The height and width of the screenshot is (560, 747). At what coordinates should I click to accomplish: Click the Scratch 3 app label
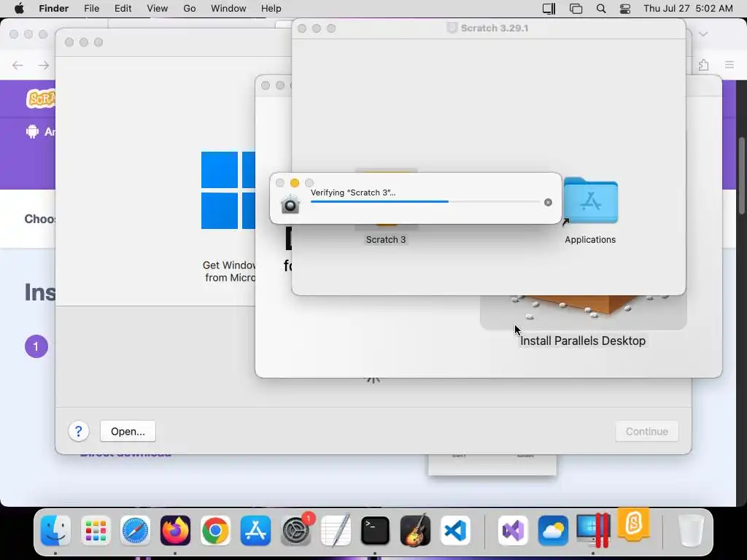[x=386, y=239]
